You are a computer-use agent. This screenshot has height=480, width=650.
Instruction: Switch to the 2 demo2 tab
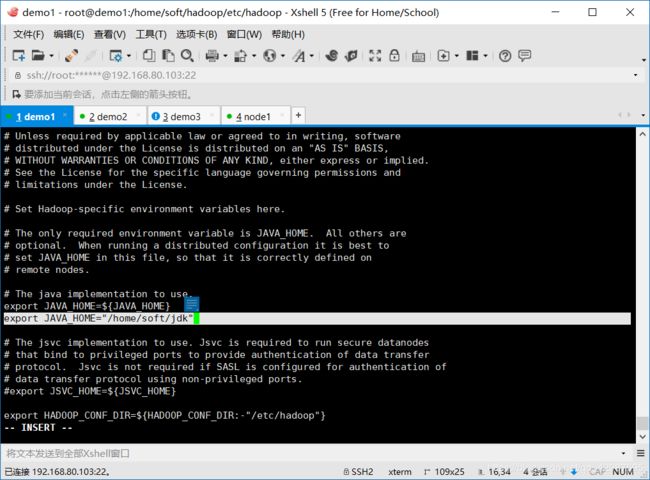pyautogui.click(x=108, y=116)
